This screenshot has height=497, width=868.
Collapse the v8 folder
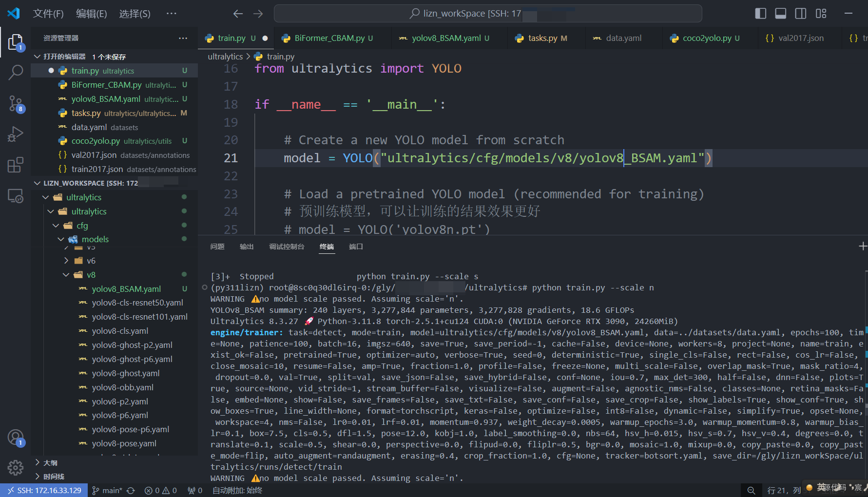click(66, 275)
